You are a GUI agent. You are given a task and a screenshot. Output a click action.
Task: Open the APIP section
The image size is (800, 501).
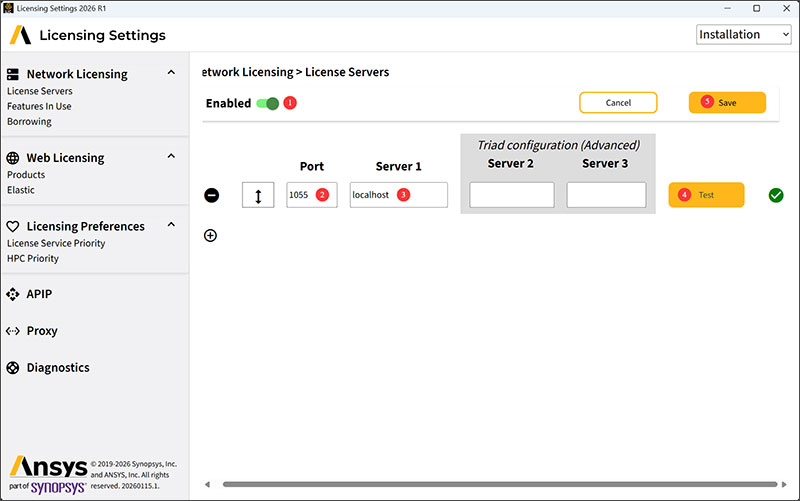39,294
